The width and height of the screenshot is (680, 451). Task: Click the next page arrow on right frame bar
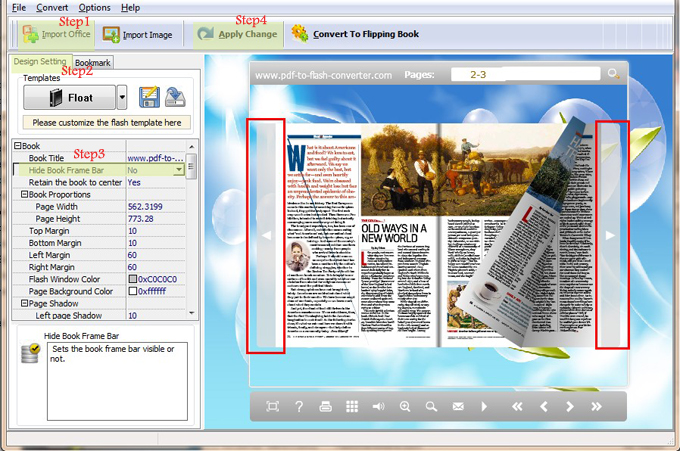610,235
